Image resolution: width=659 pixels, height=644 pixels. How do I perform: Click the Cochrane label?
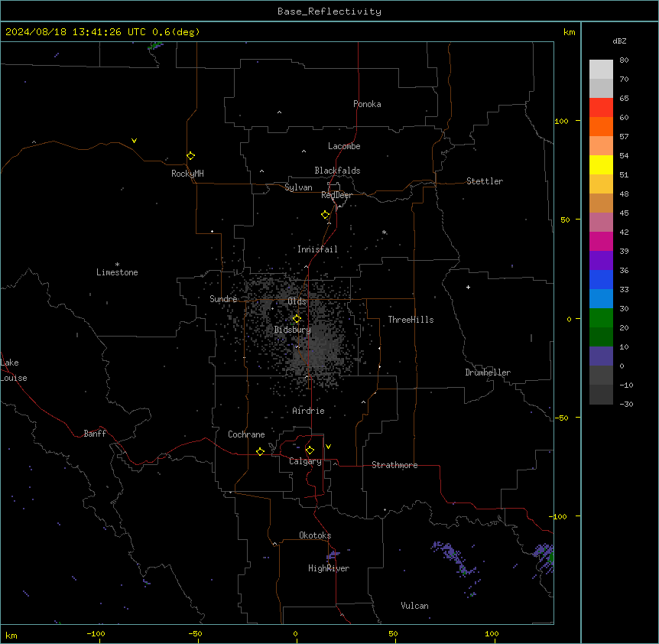click(x=246, y=434)
